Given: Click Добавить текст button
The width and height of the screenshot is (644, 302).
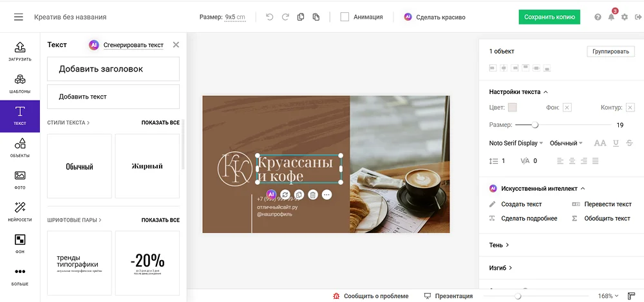Looking at the screenshot, I should point(113,97).
